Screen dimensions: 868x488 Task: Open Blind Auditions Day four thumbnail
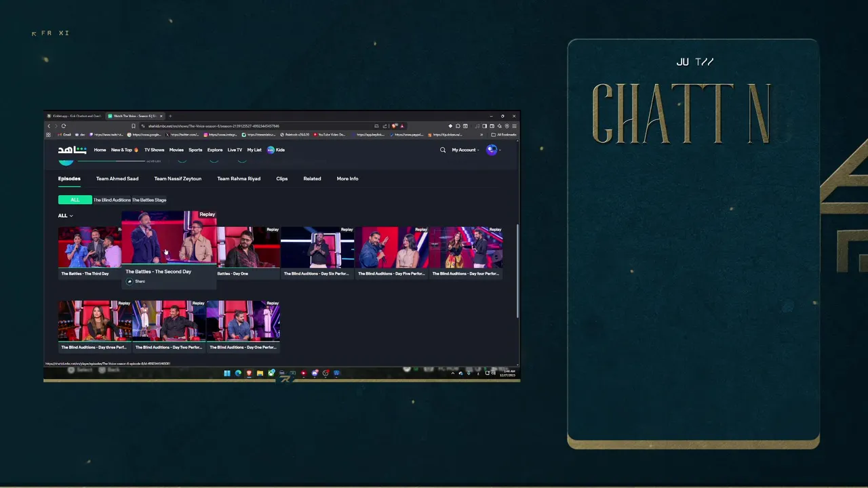pyautogui.click(x=466, y=247)
